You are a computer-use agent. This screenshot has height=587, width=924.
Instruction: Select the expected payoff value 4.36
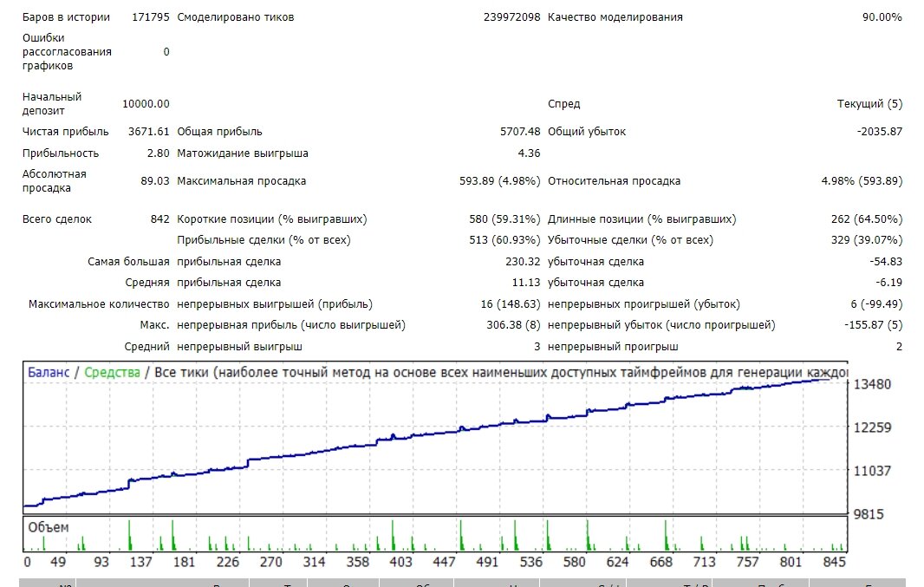(x=529, y=153)
